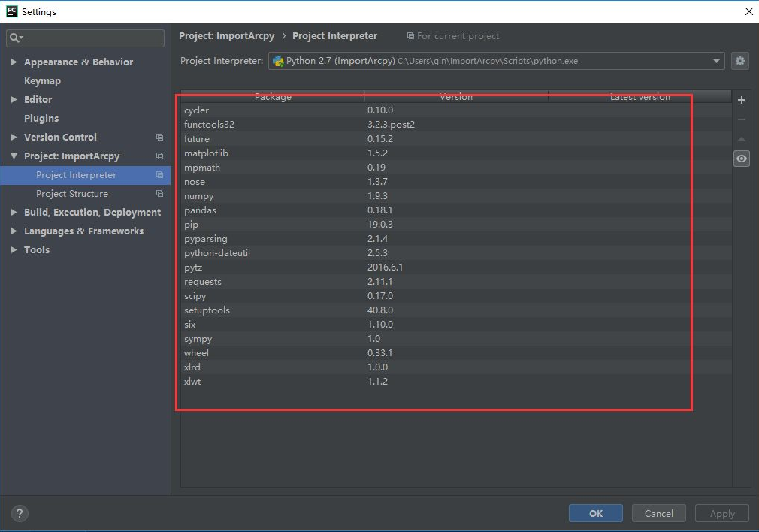Open Project Interpreter settings page
The height and width of the screenshot is (532, 759).
(76, 175)
